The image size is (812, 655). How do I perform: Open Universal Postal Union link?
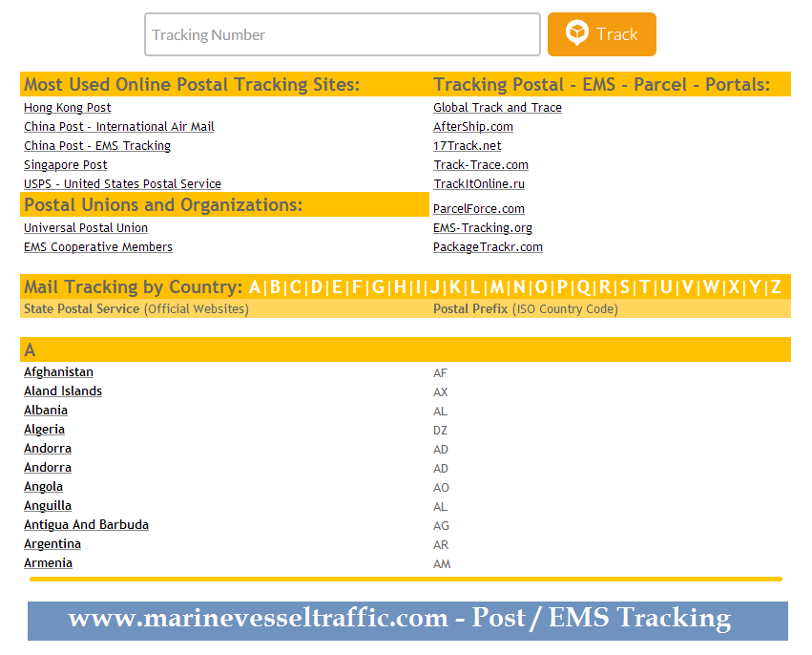[86, 228]
